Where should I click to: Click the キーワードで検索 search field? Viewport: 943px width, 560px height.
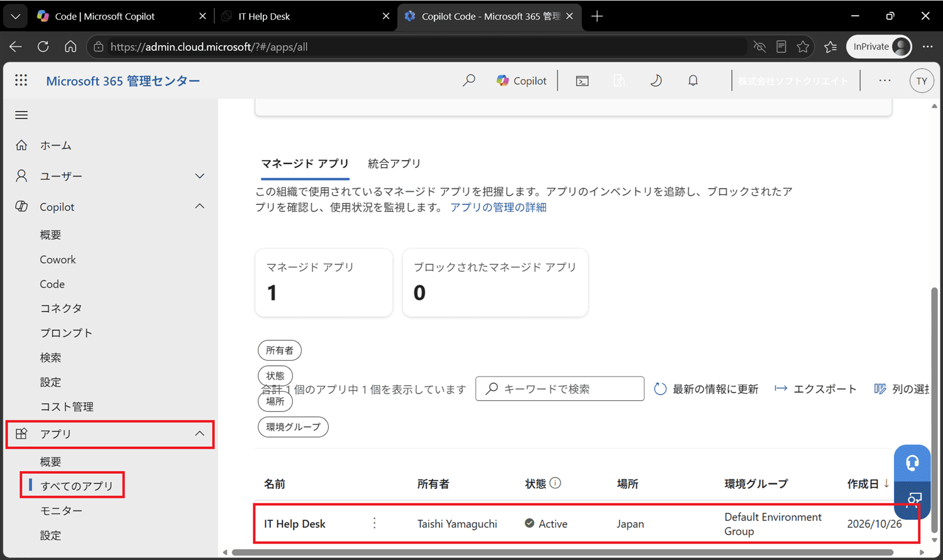[560, 389]
